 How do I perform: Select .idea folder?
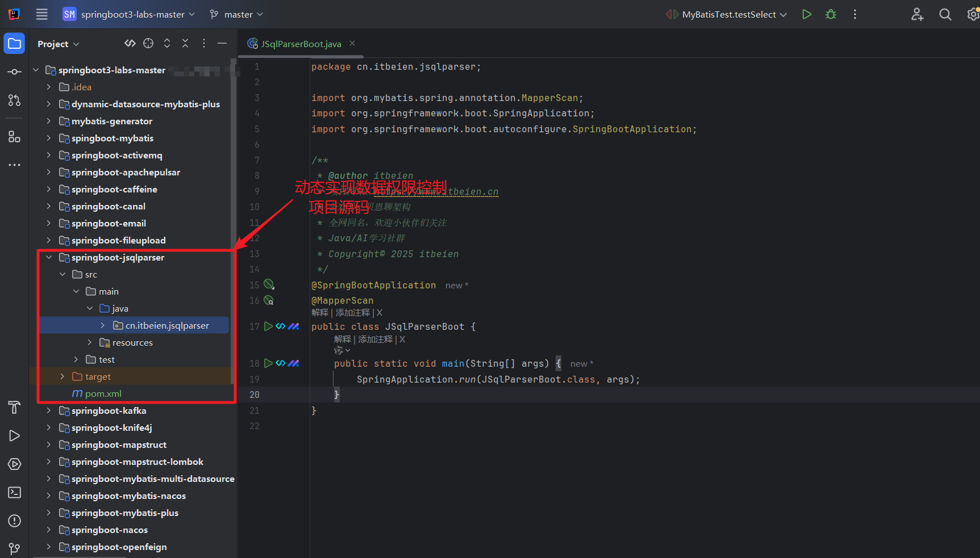pos(75,87)
